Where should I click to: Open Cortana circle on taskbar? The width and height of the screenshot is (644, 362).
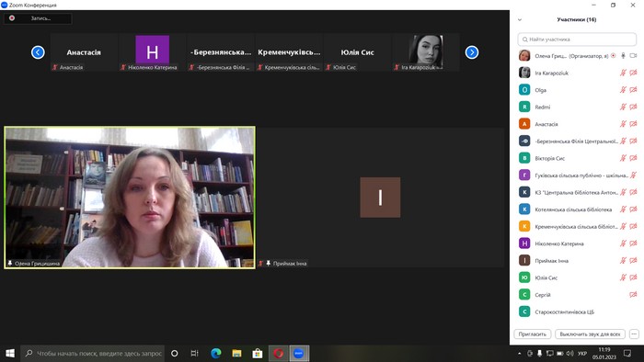click(x=174, y=354)
